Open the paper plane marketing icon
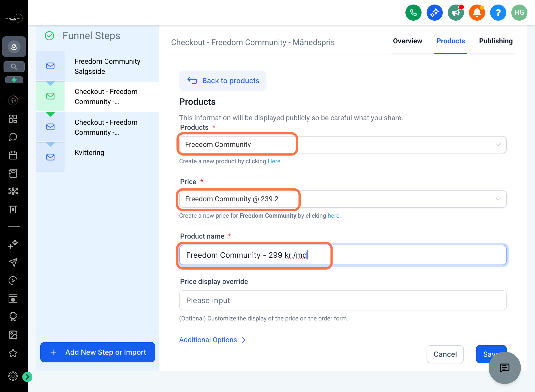535x392 pixels. tap(13, 262)
